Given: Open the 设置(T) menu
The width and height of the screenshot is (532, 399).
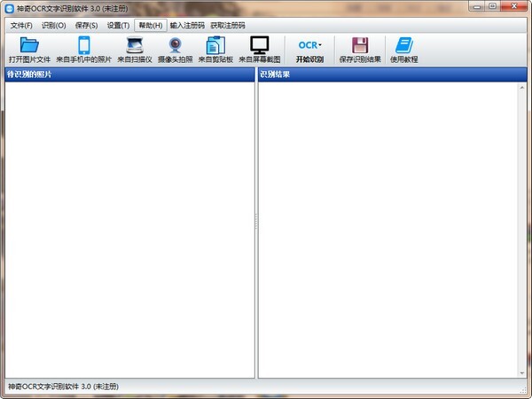Looking at the screenshot, I should click(x=118, y=26).
